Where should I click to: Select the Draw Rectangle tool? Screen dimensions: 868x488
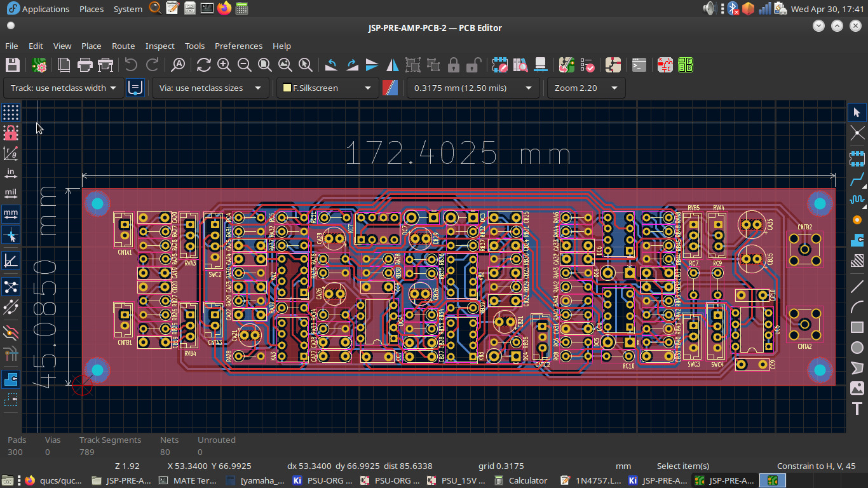[x=857, y=327]
